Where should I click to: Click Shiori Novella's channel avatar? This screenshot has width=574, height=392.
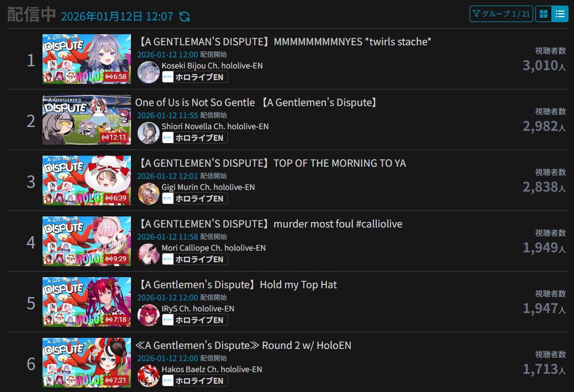point(148,133)
